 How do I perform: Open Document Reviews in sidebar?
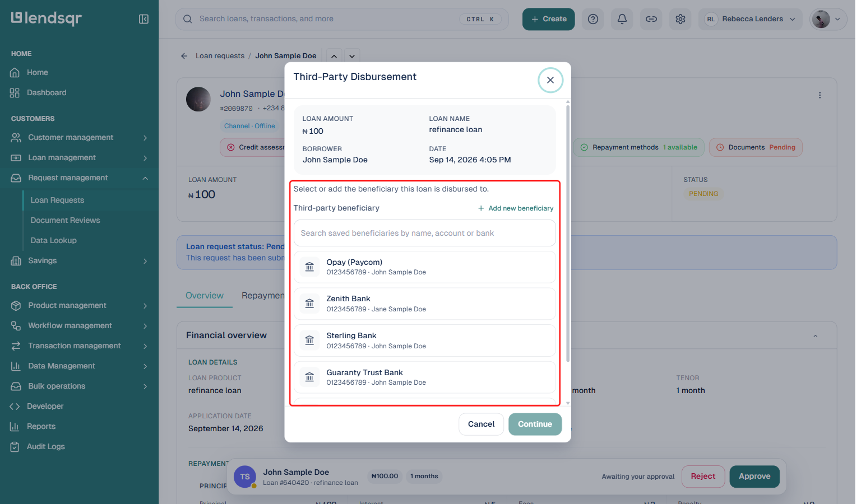tap(65, 221)
